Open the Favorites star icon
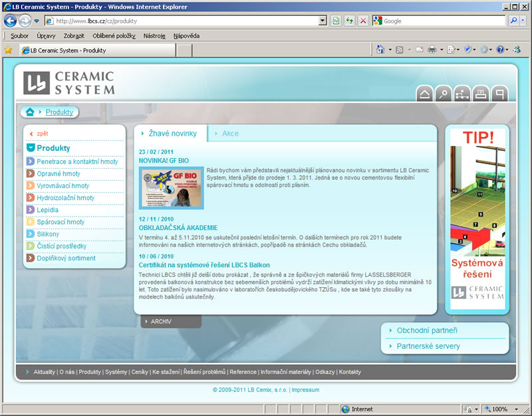532x416 pixels. [x=8, y=50]
